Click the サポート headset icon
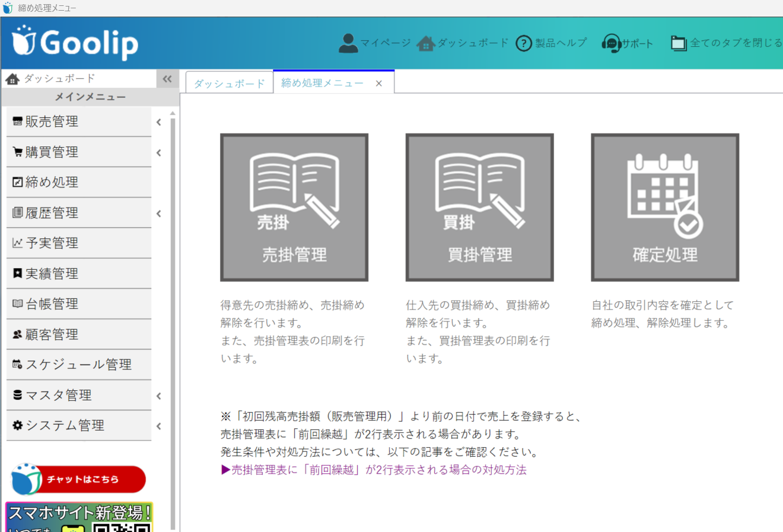This screenshot has height=532, width=783. 611,43
